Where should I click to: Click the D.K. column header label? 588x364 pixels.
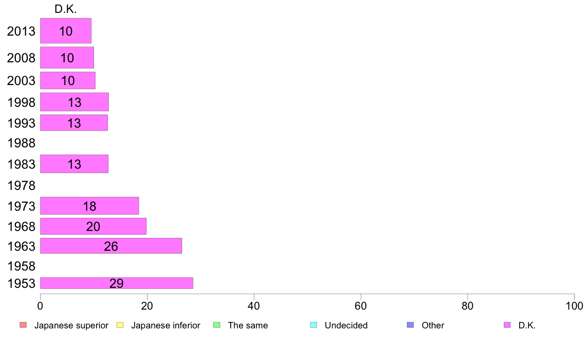point(66,9)
